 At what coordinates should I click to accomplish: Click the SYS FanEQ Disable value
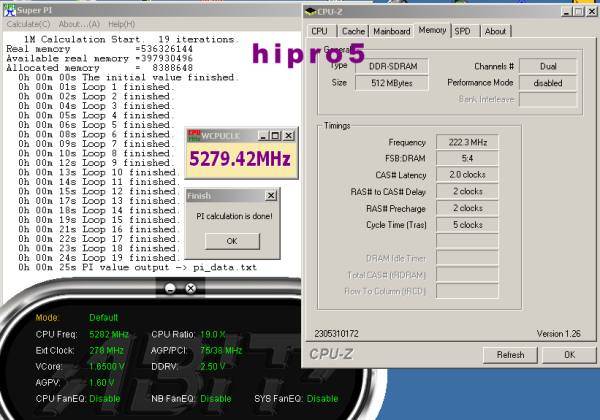[x=323, y=399]
